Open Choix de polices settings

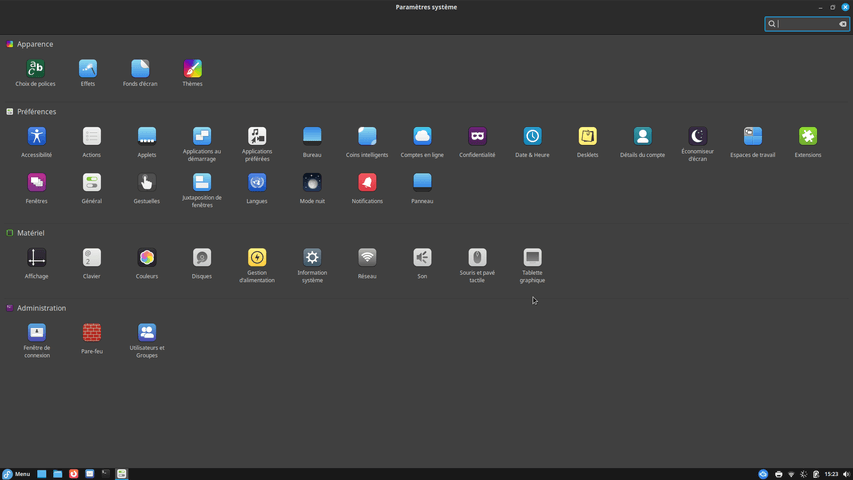[x=35, y=73]
